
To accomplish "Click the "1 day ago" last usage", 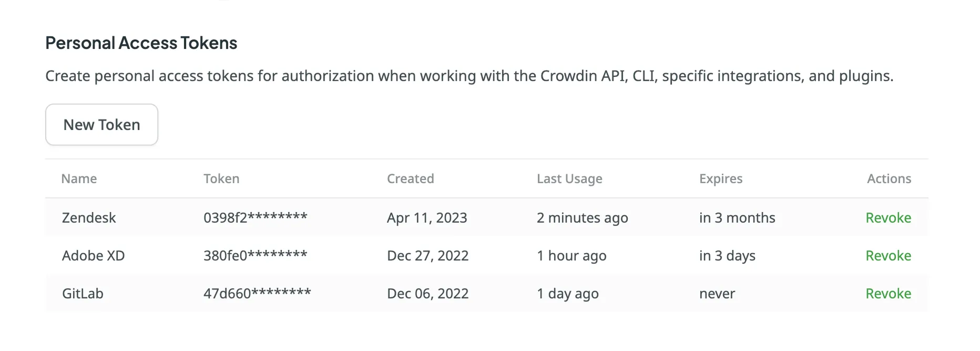I will click(567, 294).
